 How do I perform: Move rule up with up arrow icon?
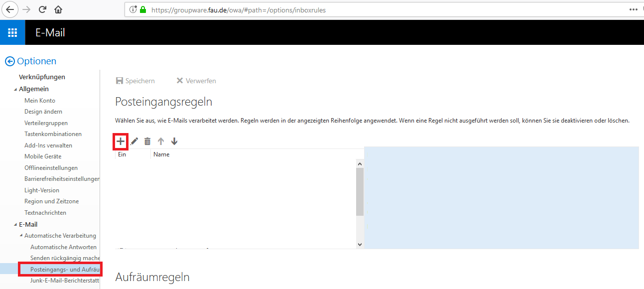[161, 142]
